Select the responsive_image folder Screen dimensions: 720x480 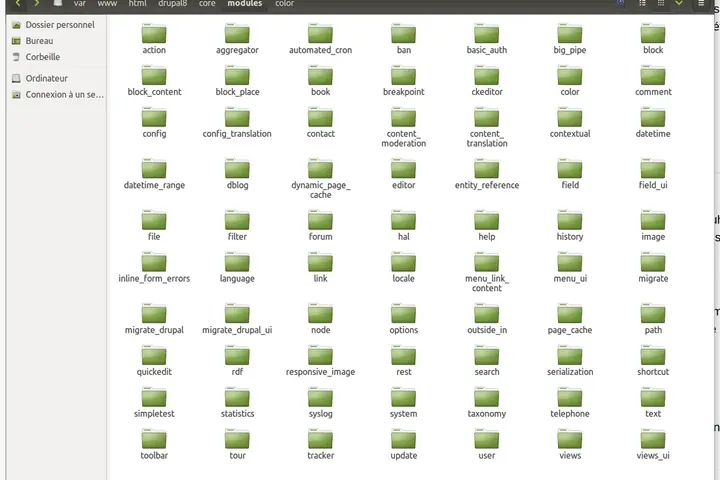(321, 360)
